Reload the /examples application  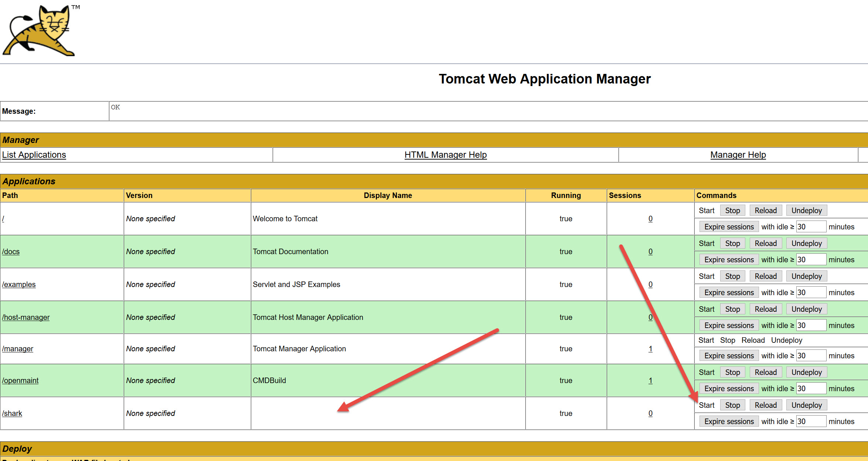(x=766, y=276)
